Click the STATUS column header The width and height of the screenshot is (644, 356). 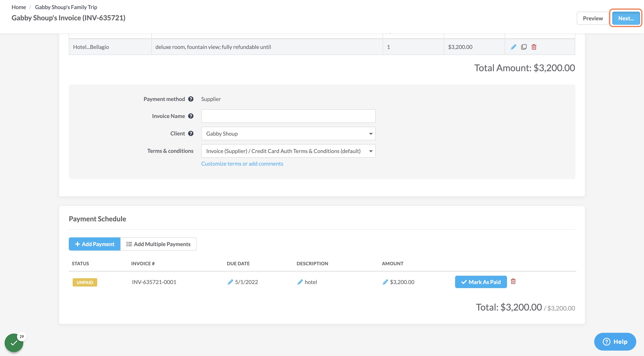(x=80, y=263)
